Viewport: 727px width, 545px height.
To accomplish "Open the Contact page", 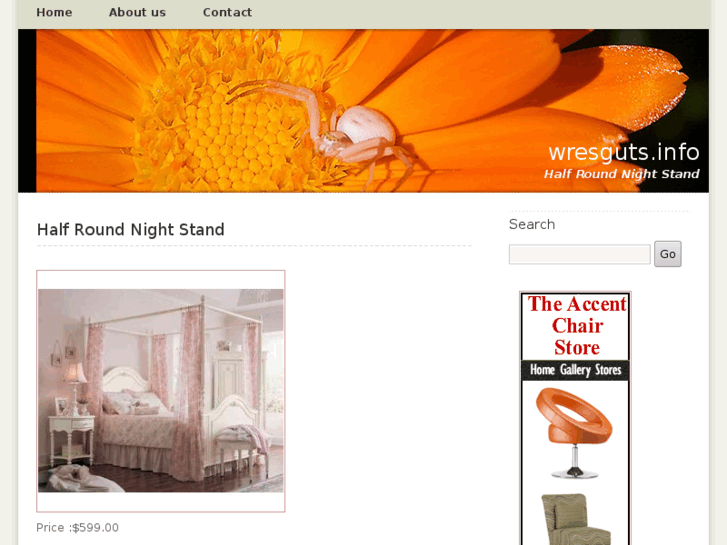I will (227, 13).
